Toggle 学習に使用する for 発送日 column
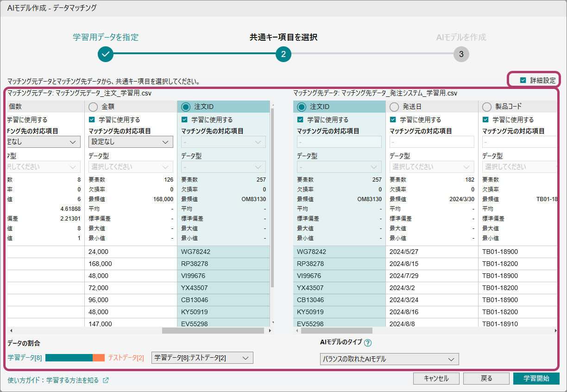This screenshot has height=392, width=567. point(393,120)
